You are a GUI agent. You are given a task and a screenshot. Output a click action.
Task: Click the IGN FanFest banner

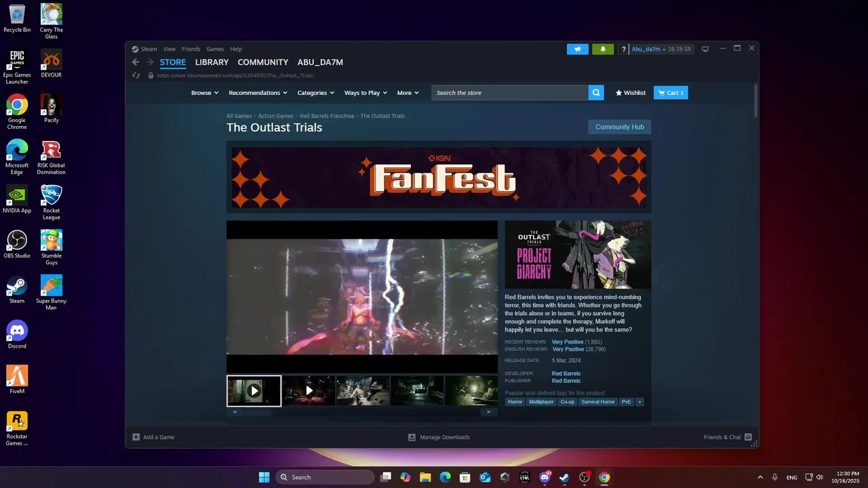coord(439,178)
